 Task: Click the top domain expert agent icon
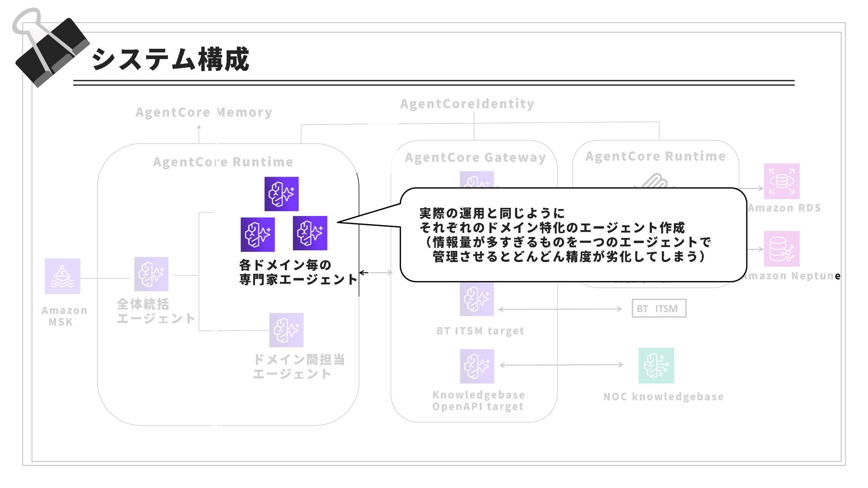[x=281, y=194]
